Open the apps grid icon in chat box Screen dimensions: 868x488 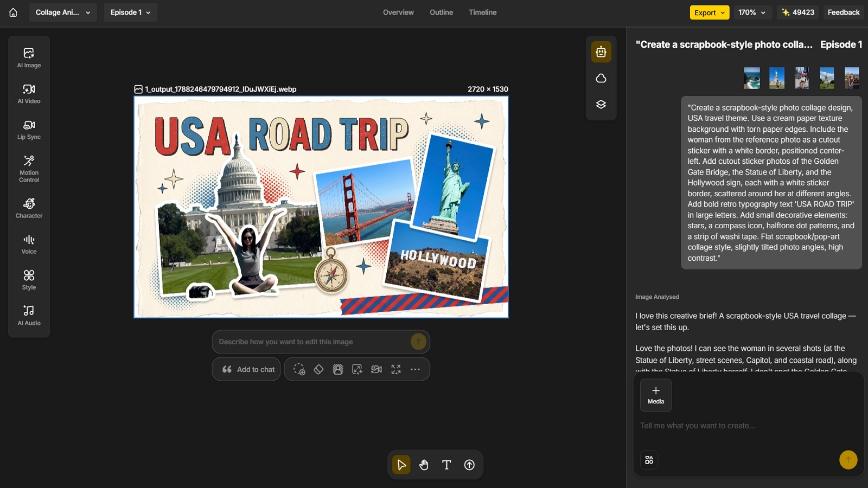[x=649, y=460]
